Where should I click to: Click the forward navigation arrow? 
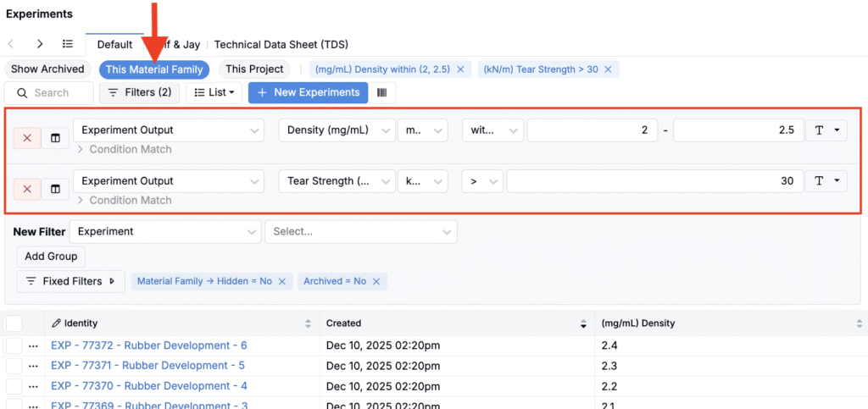(x=40, y=44)
